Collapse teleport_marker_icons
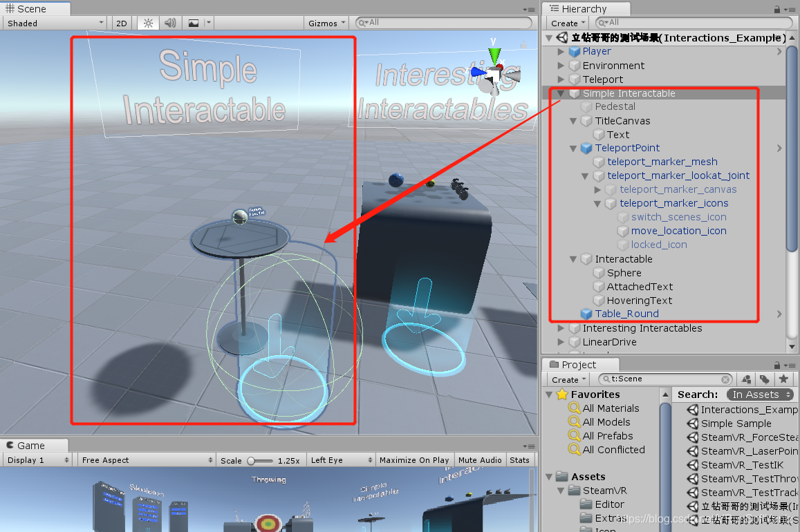The width and height of the screenshot is (800, 532). point(598,203)
